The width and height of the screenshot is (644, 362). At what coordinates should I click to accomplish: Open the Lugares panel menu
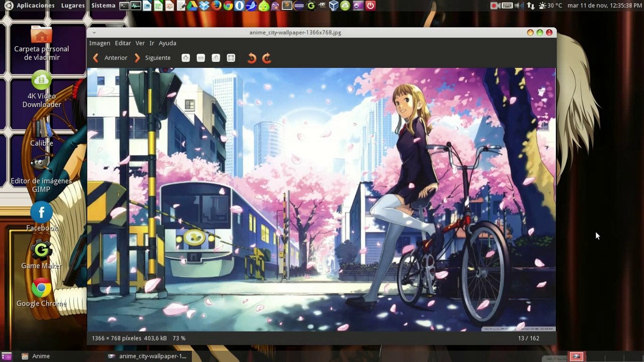[x=73, y=6]
